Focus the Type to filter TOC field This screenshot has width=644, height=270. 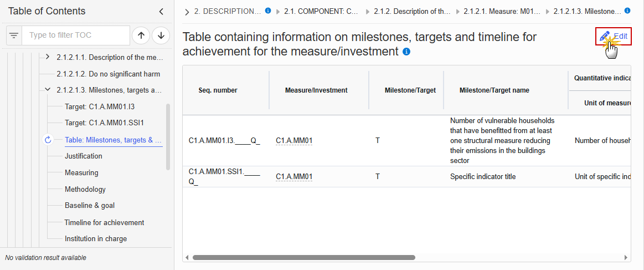pyautogui.click(x=76, y=35)
